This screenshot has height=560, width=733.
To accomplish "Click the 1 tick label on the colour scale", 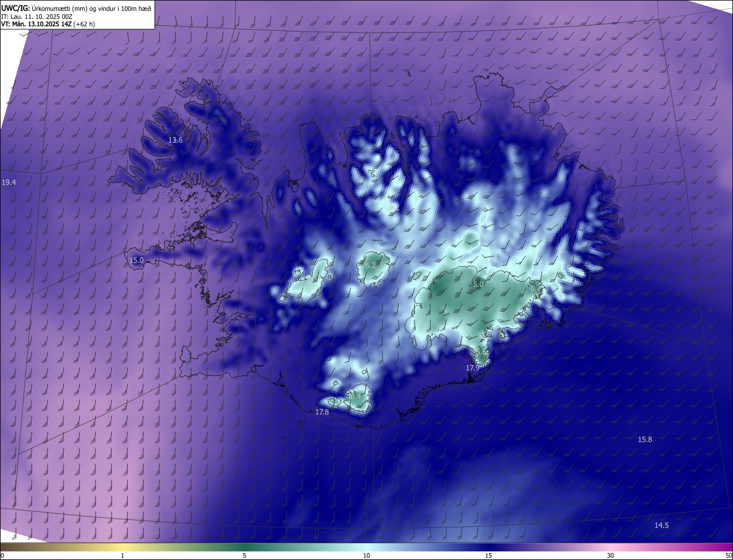I will [123, 555].
